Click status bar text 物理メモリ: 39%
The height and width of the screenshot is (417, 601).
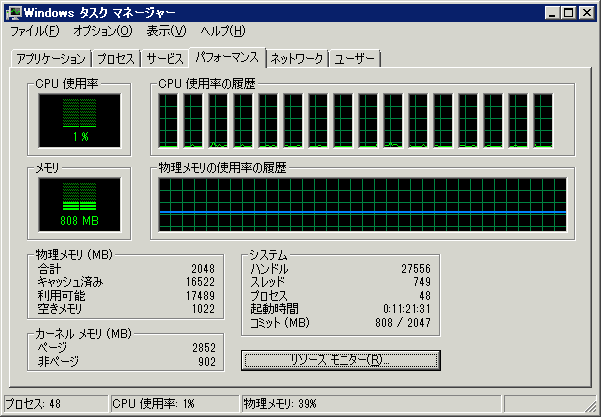280,404
